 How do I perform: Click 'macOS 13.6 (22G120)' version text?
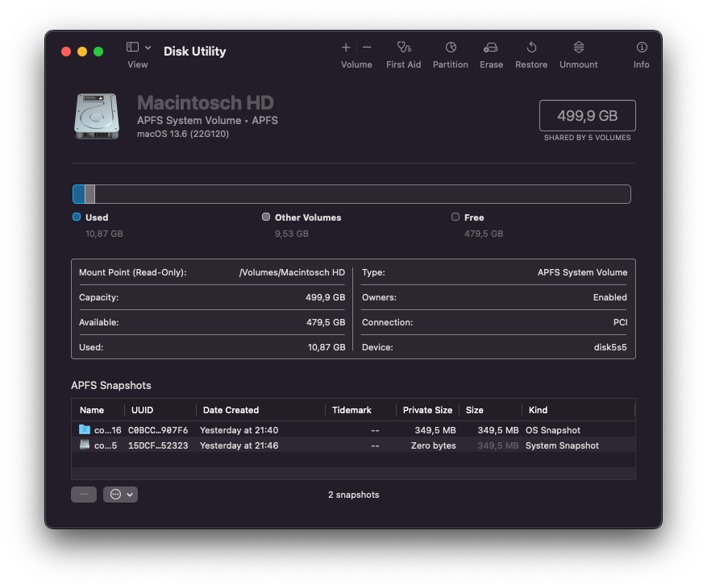183,134
